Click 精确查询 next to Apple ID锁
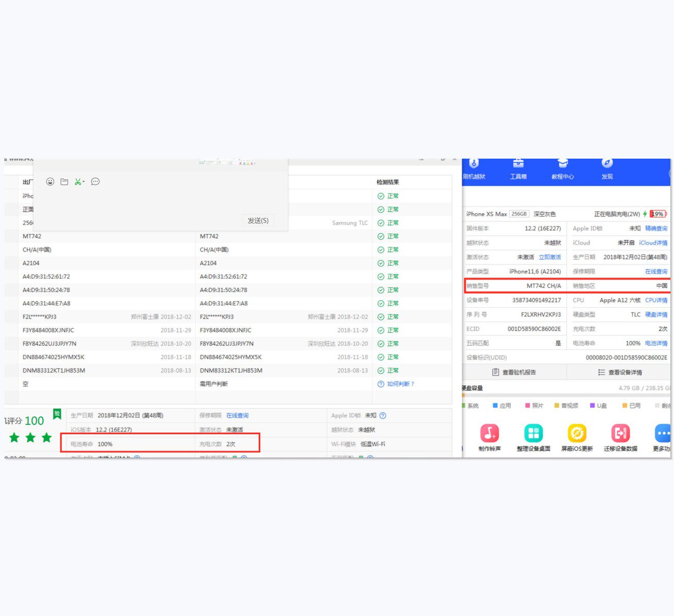Image resolution: width=674 pixels, height=616 pixels. click(656, 228)
